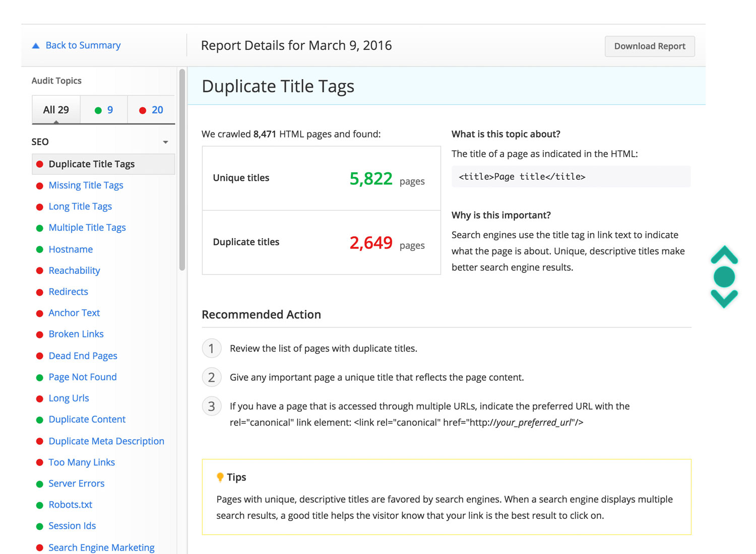Click the lightbulb Tips icon
Screen dimensions: 756x554
(x=220, y=477)
